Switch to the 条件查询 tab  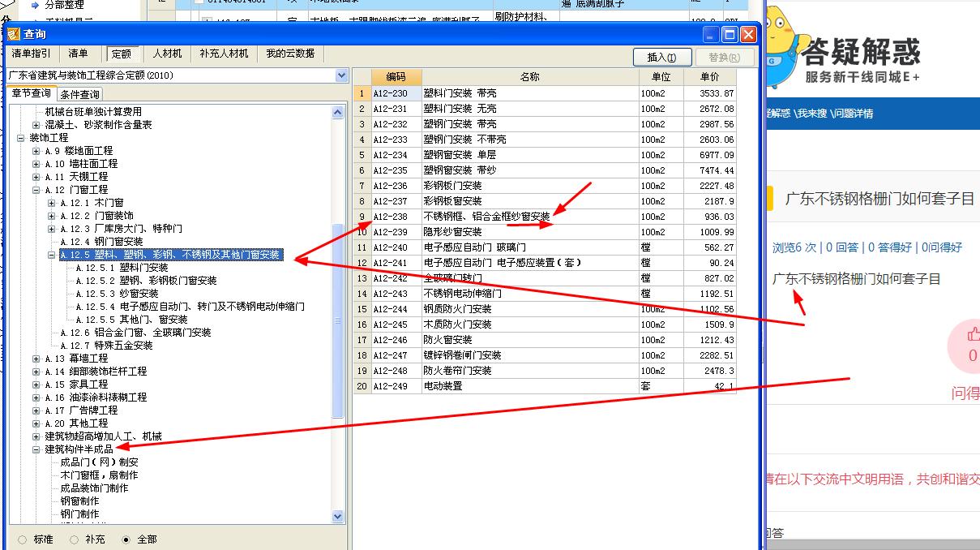tap(80, 94)
